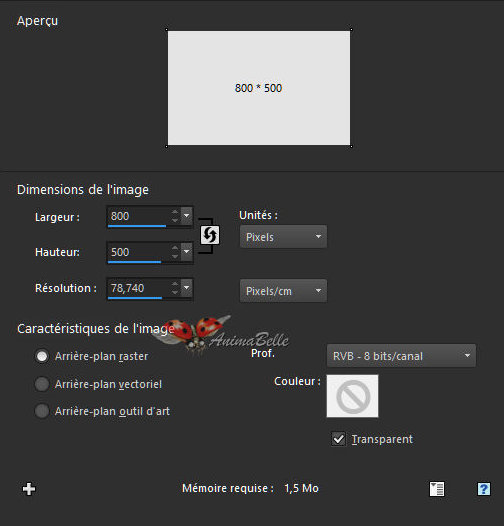Viewport: 504px width, 526px height.
Task: Click the 800 * 500 preview thumbnail
Action: pyautogui.click(x=259, y=88)
